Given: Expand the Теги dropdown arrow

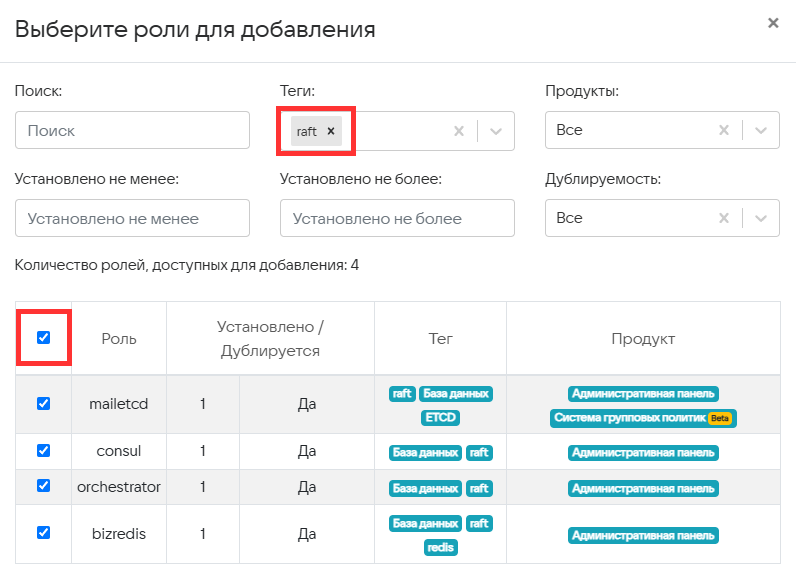Looking at the screenshot, I should [x=497, y=131].
